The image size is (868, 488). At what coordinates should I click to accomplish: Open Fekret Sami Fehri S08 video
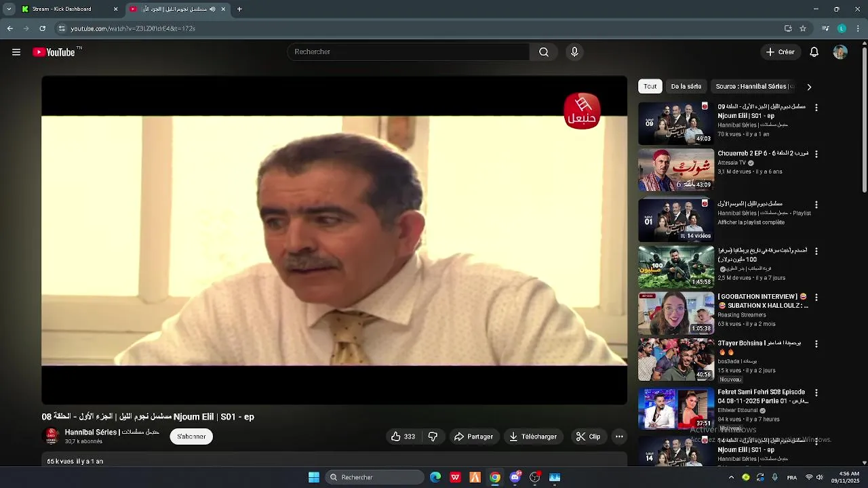676,409
